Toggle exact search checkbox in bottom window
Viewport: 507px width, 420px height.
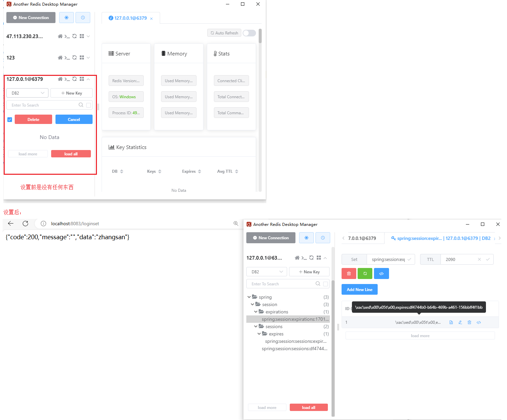326,284
